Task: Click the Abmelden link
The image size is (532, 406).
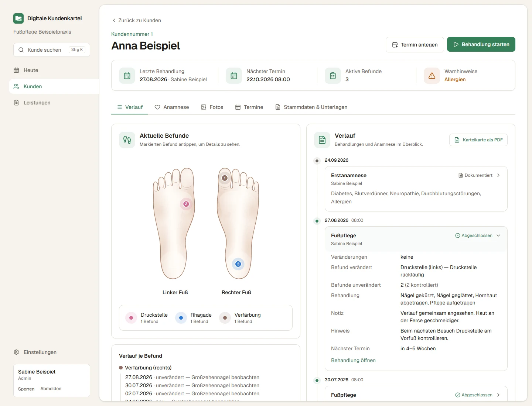Action: pos(51,389)
